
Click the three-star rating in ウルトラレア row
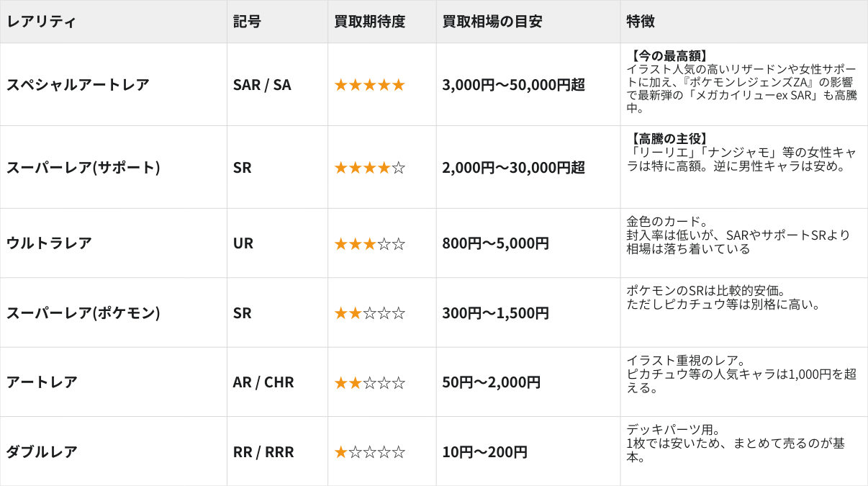pyautogui.click(x=369, y=243)
